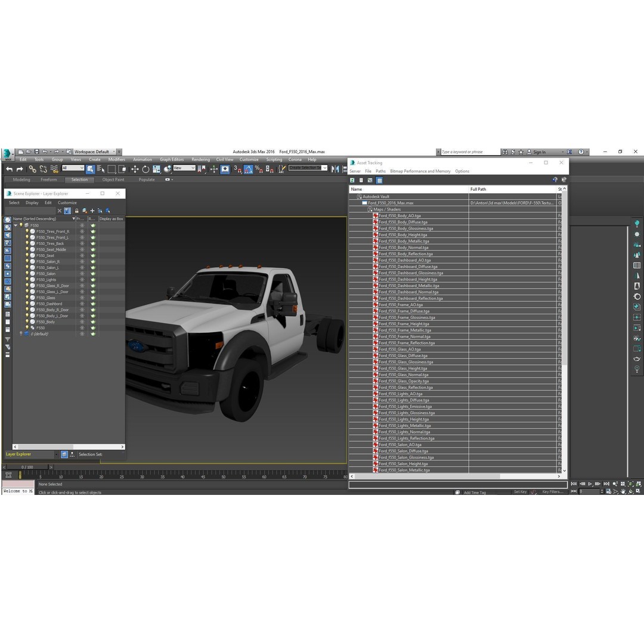Select Ford_f550_Body_Diffuse.tga asset row
The image size is (644, 644).
(402, 222)
